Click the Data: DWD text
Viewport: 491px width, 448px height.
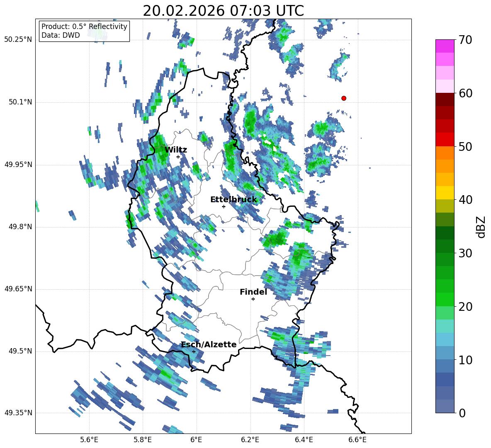[x=61, y=35]
